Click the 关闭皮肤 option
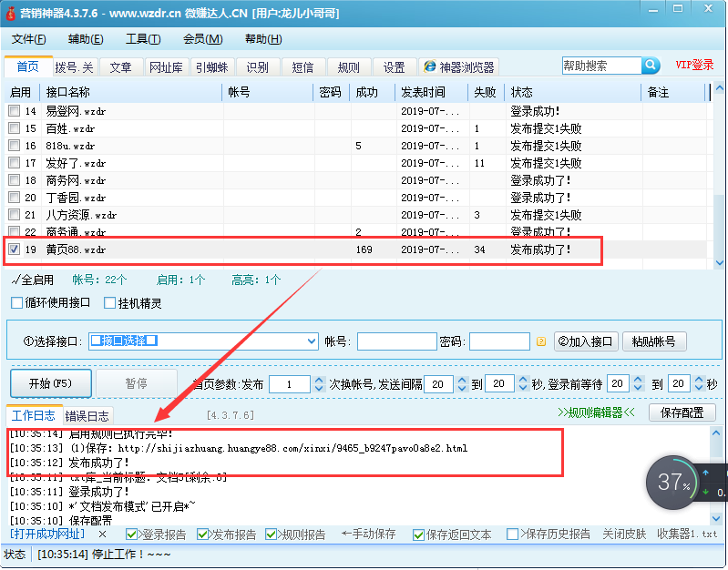Viewport: 728px width, 570px height. tap(624, 534)
